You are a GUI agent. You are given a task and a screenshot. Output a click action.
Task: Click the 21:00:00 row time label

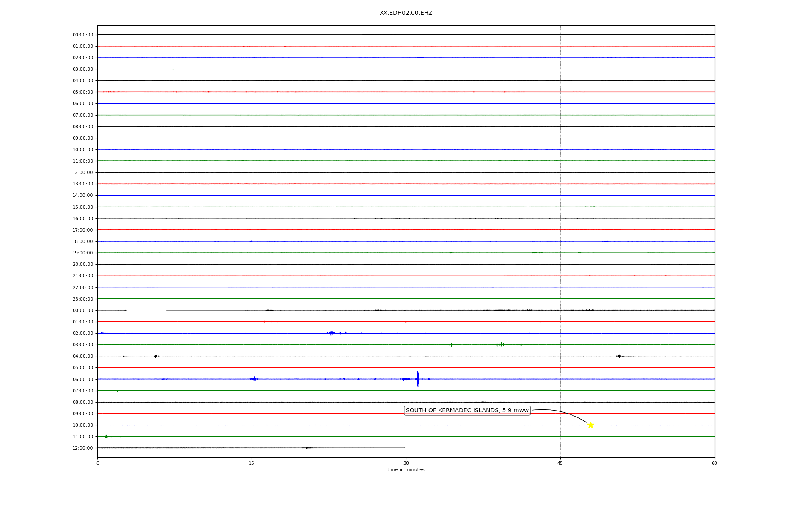82,276
